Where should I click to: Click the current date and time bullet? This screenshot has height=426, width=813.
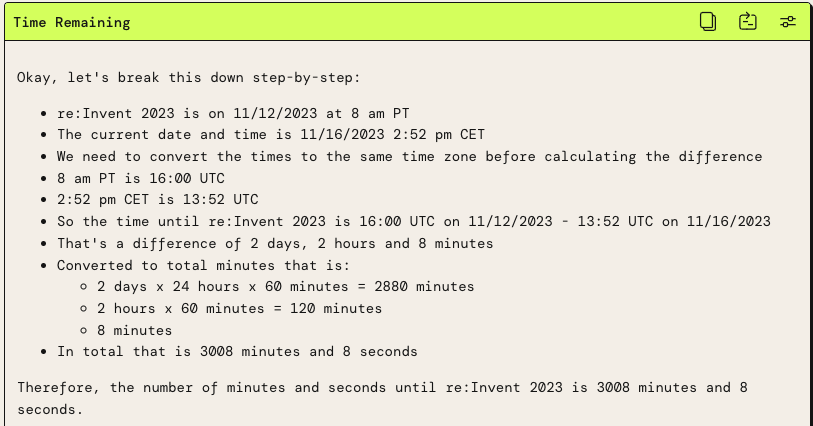(x=271, y=135)
